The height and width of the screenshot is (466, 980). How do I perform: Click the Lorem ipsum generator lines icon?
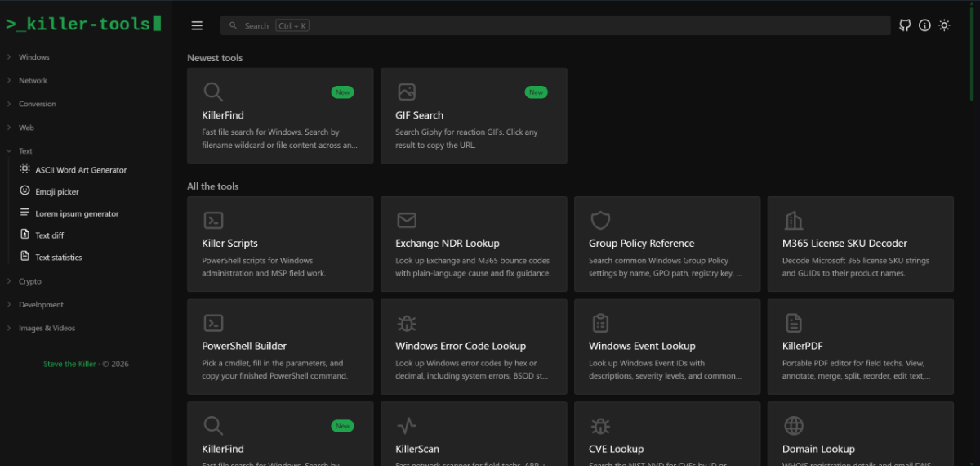pos(24,213)
